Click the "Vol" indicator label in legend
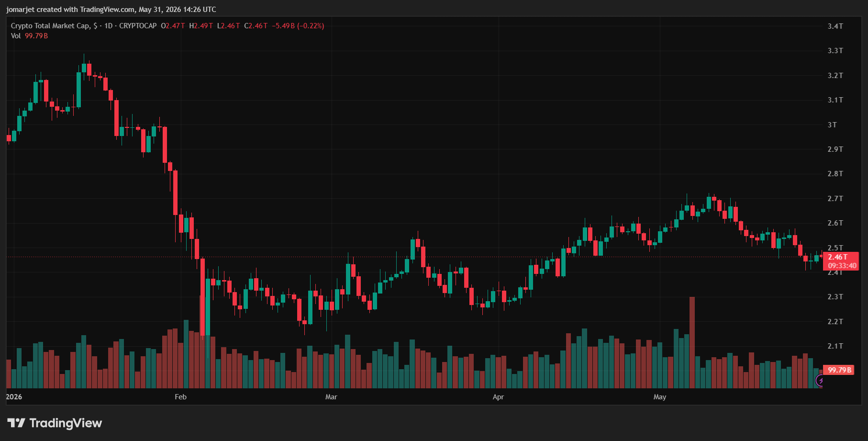868x441 pixels. [x=16, y=36]
